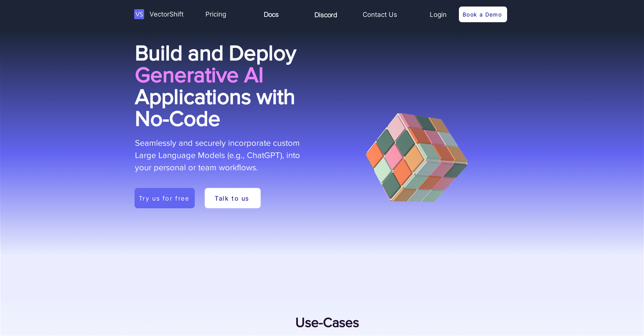Click the VS logo icon
Image resolution: width=644 pixels, height=336 pixels.
click(x=139, y=15)
